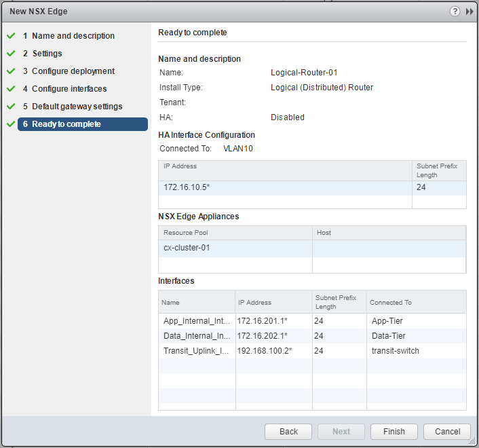Click the green checkmark beside Name and description
The height and width of the screenshot is (448, 479).
point(10,36)
